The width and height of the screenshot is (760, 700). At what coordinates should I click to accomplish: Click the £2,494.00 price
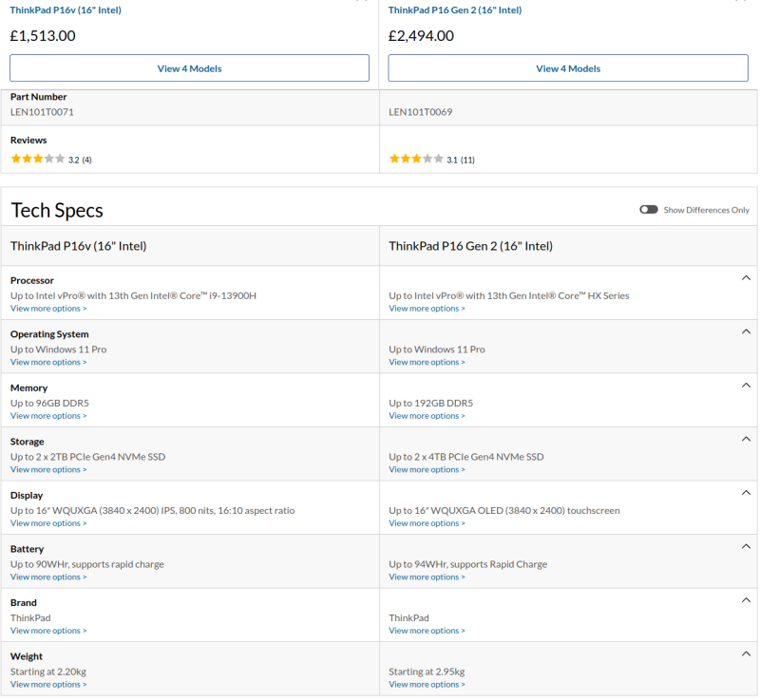coord(421,36)
